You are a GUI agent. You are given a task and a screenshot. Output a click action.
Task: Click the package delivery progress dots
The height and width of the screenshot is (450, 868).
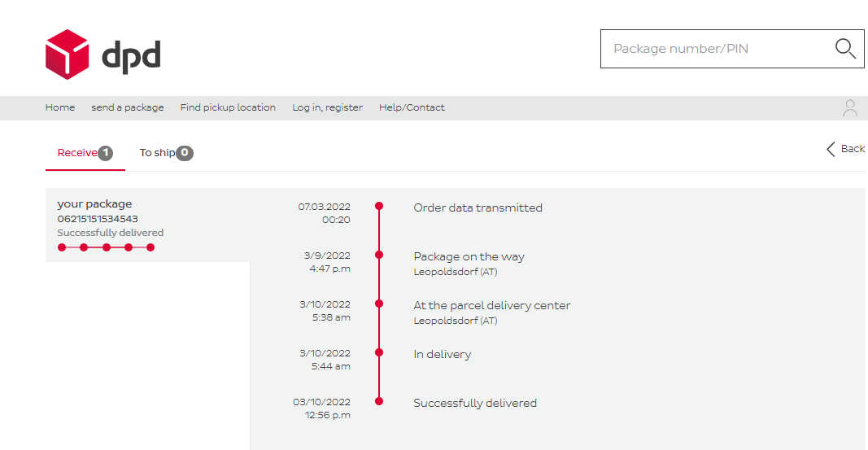pyautogui.click(x=106, y=247)
